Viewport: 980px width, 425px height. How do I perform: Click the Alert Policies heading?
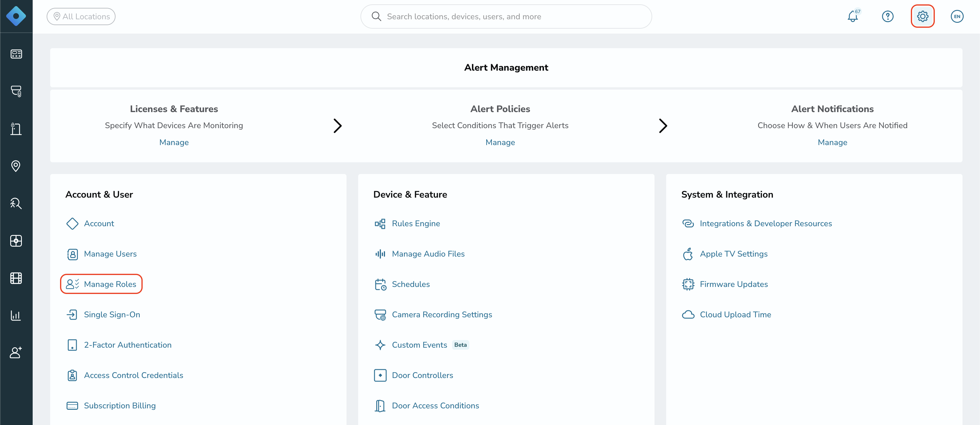(x=500, y=109)
